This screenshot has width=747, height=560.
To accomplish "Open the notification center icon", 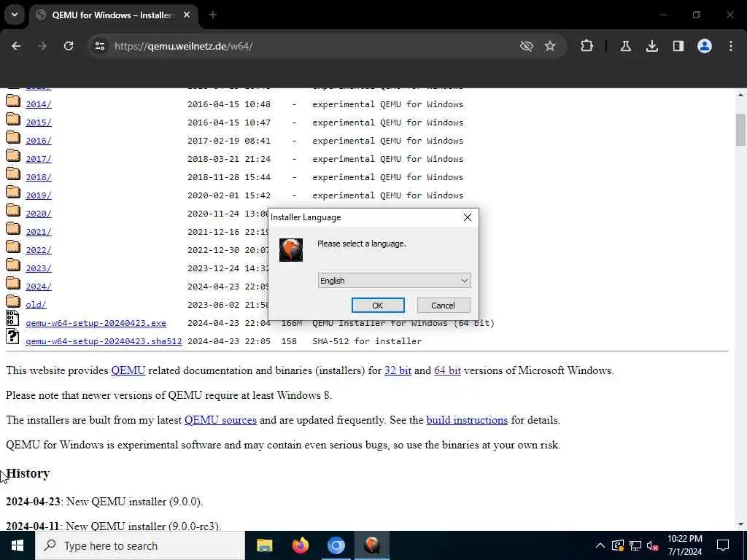I will click(x=723, y=545).
